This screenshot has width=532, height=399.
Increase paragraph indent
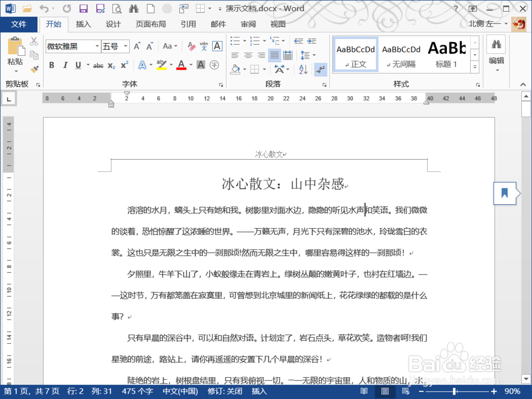[x=311, y=41]
